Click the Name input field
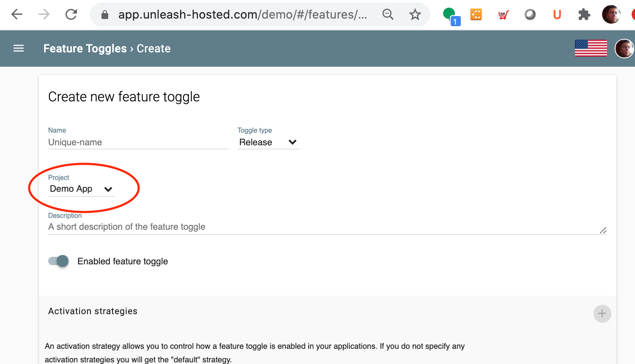Screen dimensions: 635x364 pos(138,142)
